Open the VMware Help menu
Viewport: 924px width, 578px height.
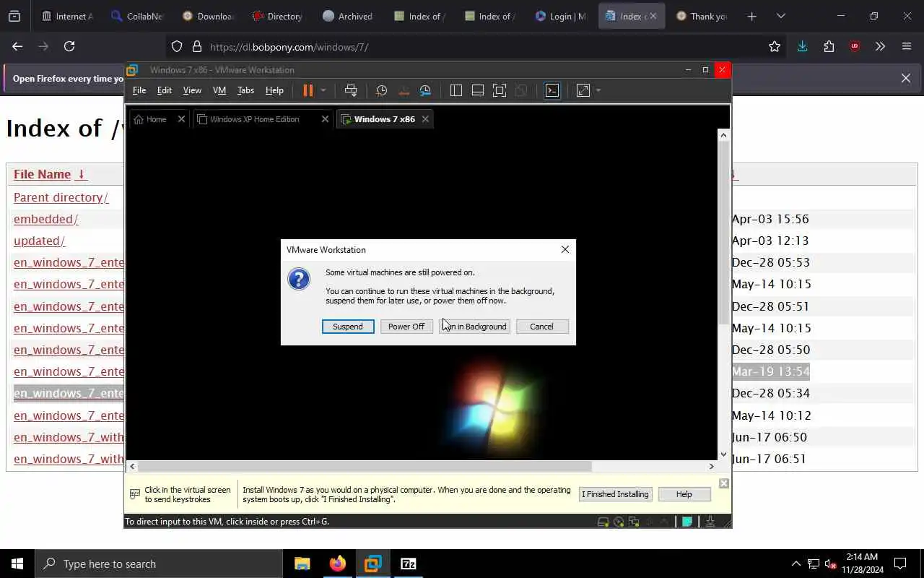(x=274, y=90)
